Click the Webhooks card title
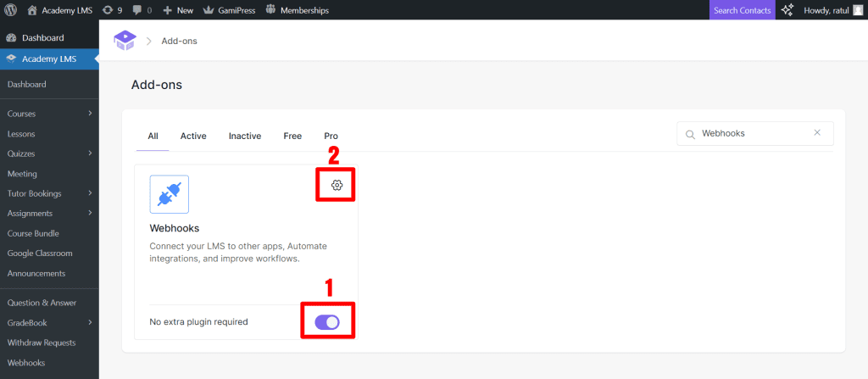 pyautogui.click(x=175, y=228)
